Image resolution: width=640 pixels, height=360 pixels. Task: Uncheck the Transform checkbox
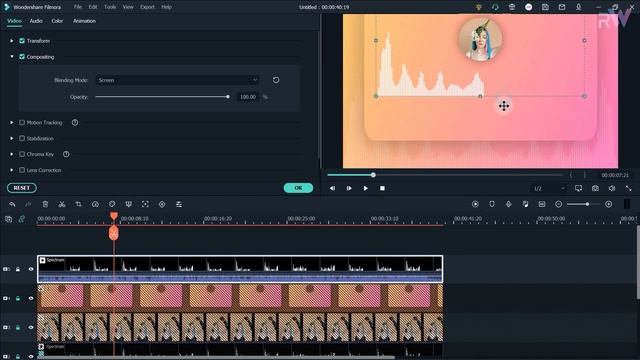(22, 41)
